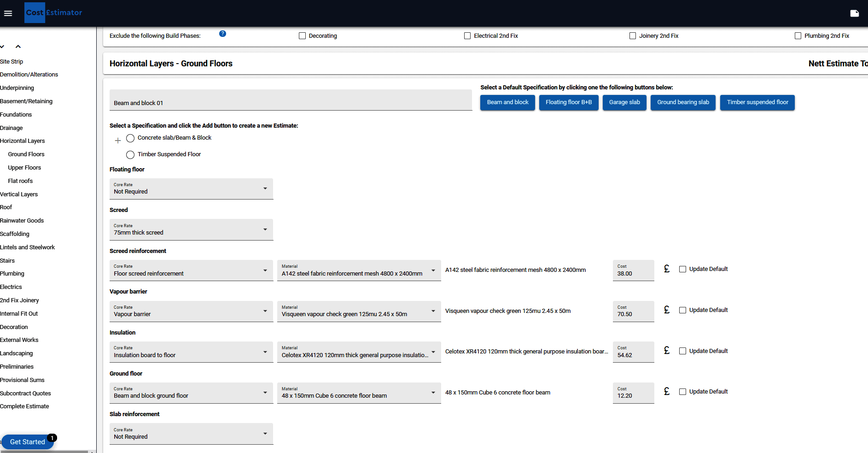Click the Get Started button
Image resolution: width=868 pixels, height=453 pixels.
point(27,441)
